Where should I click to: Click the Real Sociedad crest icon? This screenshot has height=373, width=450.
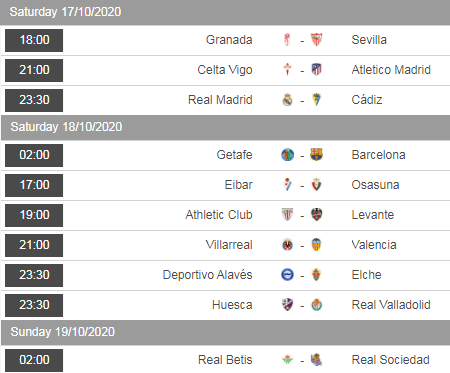[x=316, y=360]
